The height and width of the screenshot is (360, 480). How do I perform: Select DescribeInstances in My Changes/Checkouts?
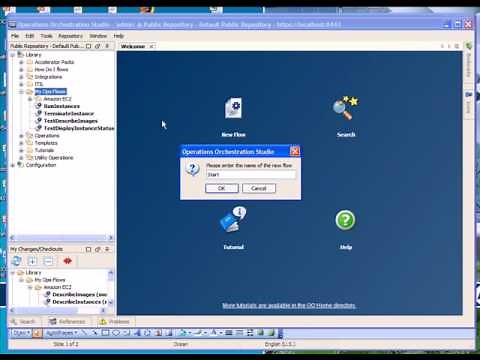(x=79, y=302)
